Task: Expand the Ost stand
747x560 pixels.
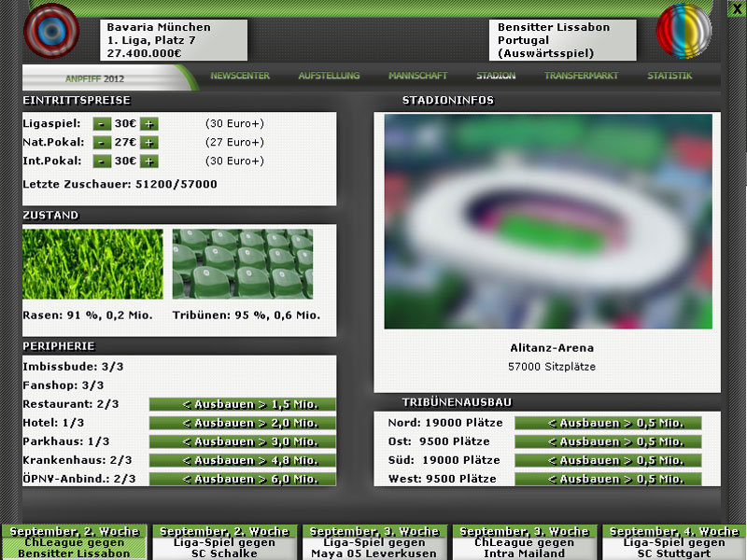Action: [x=608, y=441]
